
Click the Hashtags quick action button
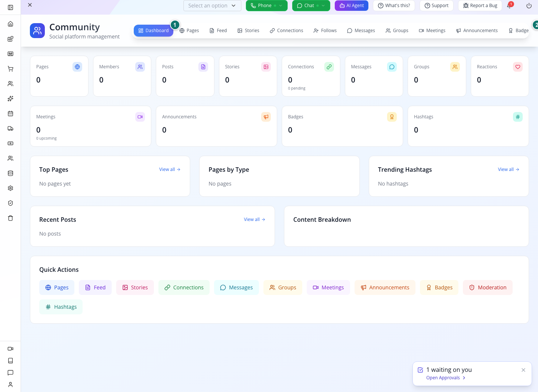(x=61, y=307)
